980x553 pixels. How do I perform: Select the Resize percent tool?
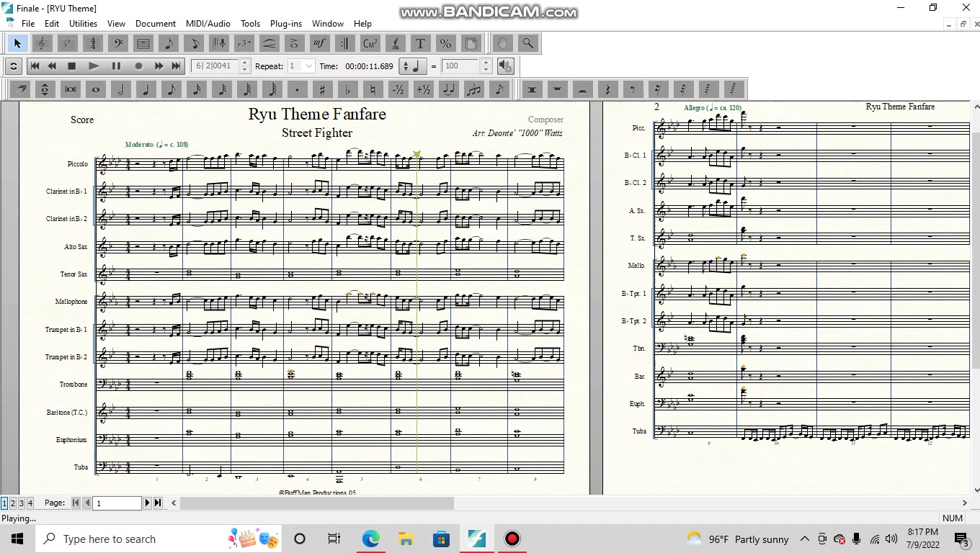click(x=445, y=44)
